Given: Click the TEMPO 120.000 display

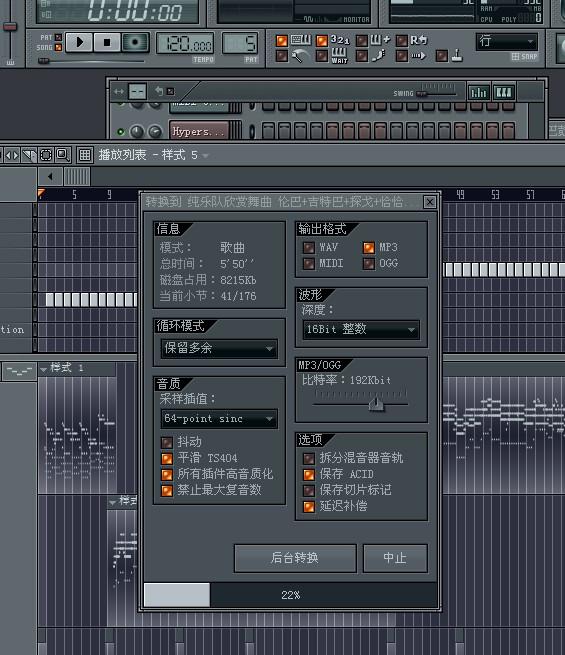Looking at the screenshot, I should pos(185,43).
